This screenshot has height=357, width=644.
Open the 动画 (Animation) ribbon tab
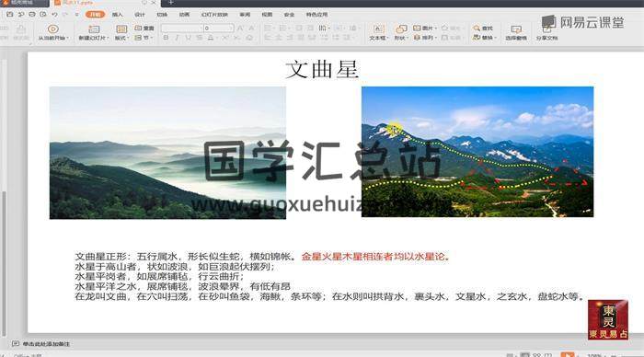(184, 15)
